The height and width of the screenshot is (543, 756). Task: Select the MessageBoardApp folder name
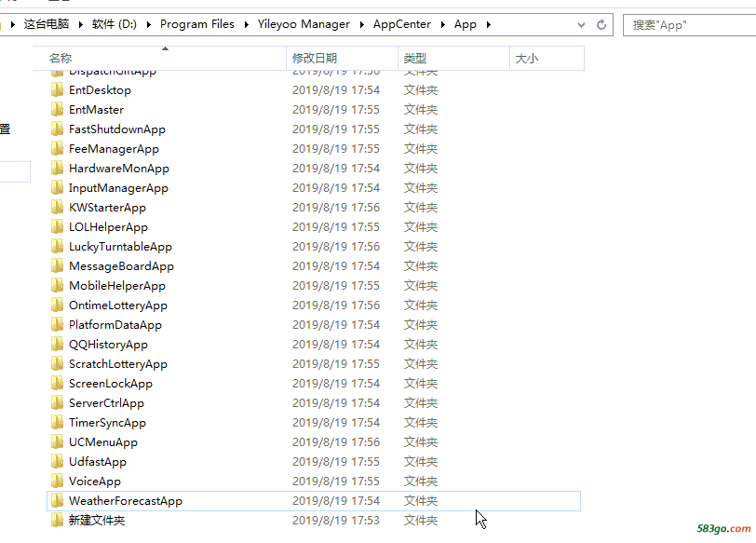pyautogui.click(x=121, y=266)
